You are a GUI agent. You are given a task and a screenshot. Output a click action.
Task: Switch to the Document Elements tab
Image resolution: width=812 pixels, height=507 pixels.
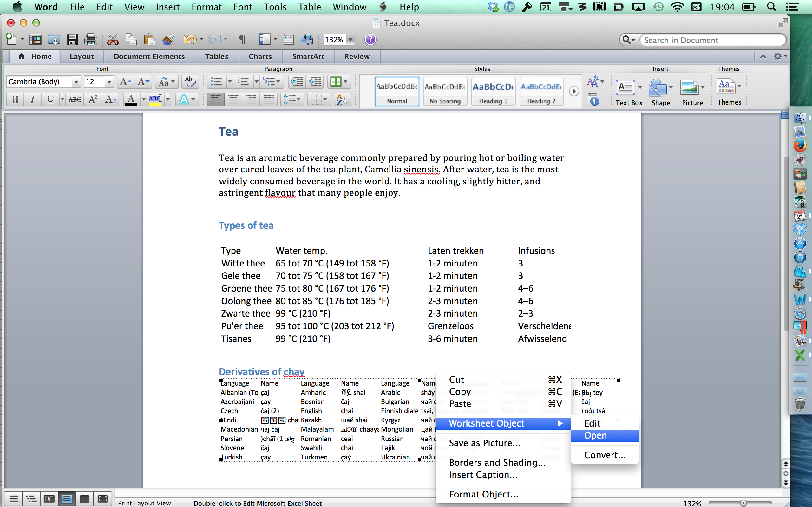click(149, 56)
